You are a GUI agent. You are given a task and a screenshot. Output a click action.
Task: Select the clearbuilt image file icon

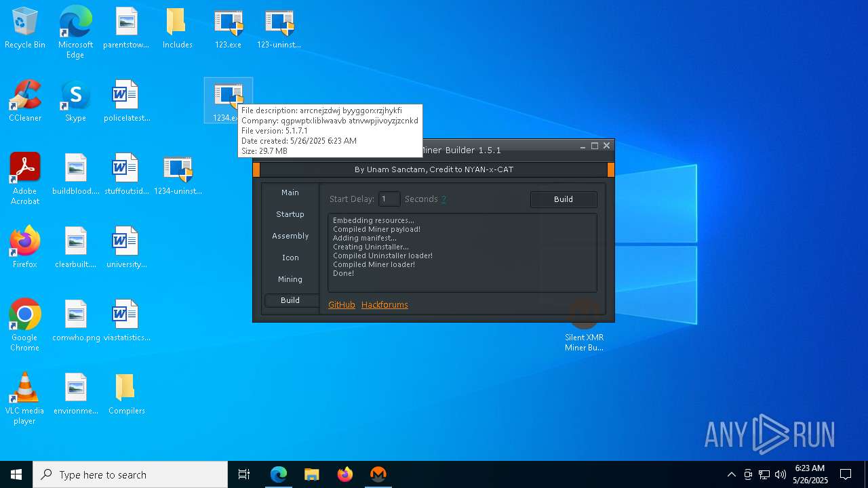click(75, 248)
